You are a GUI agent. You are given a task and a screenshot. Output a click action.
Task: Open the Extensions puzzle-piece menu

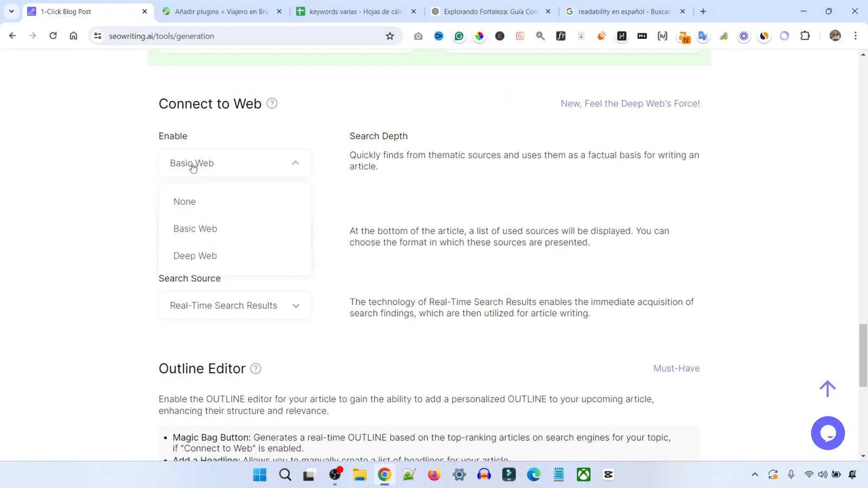(x=805, y=36)
